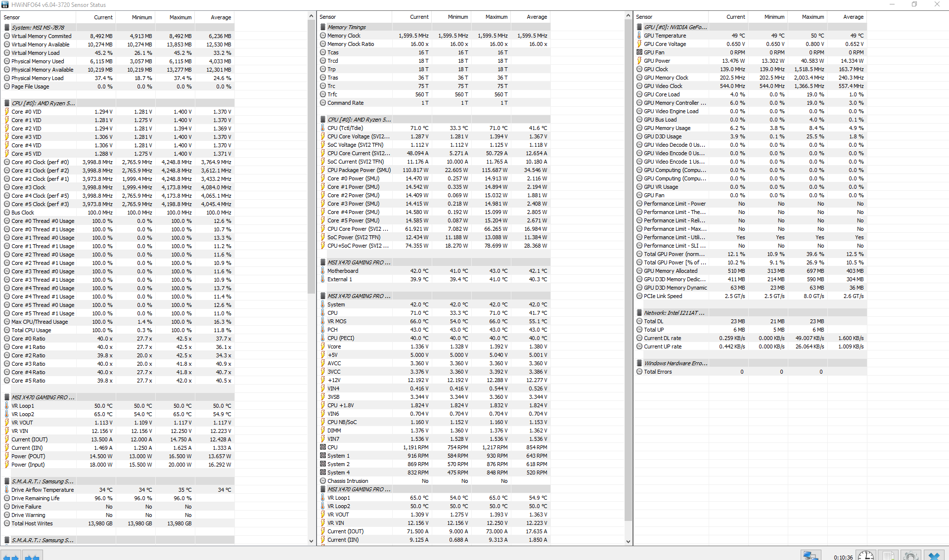Screen dimensions: 949x560
Task: Click the CPU (Tctl/Tdie) thermometer icon
Action: pyautogui.click(x=323, y=128)
